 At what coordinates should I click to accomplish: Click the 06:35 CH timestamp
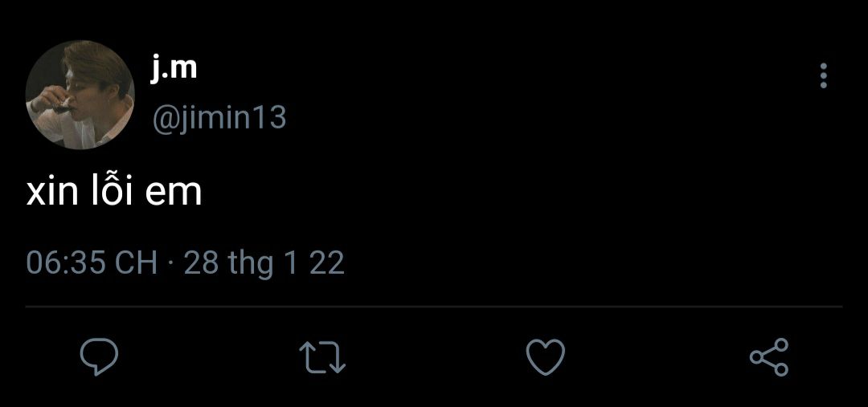pyautogui.click(x=92, y=263)
